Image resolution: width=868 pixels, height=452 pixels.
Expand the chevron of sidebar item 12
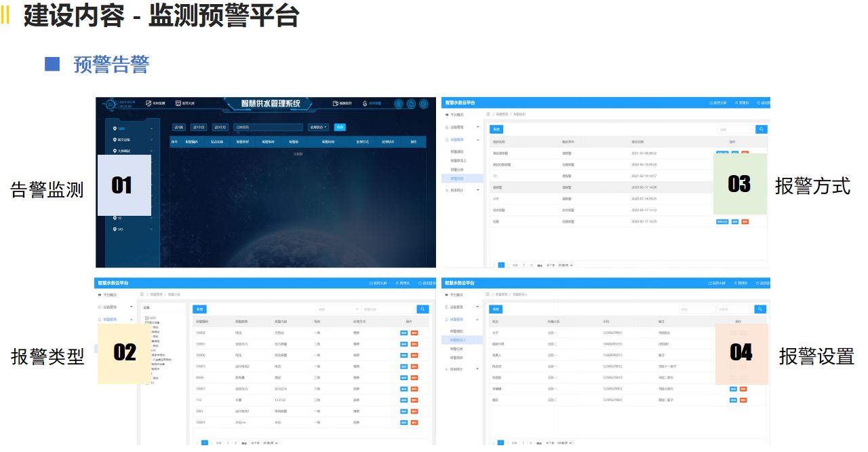[151, 218]
